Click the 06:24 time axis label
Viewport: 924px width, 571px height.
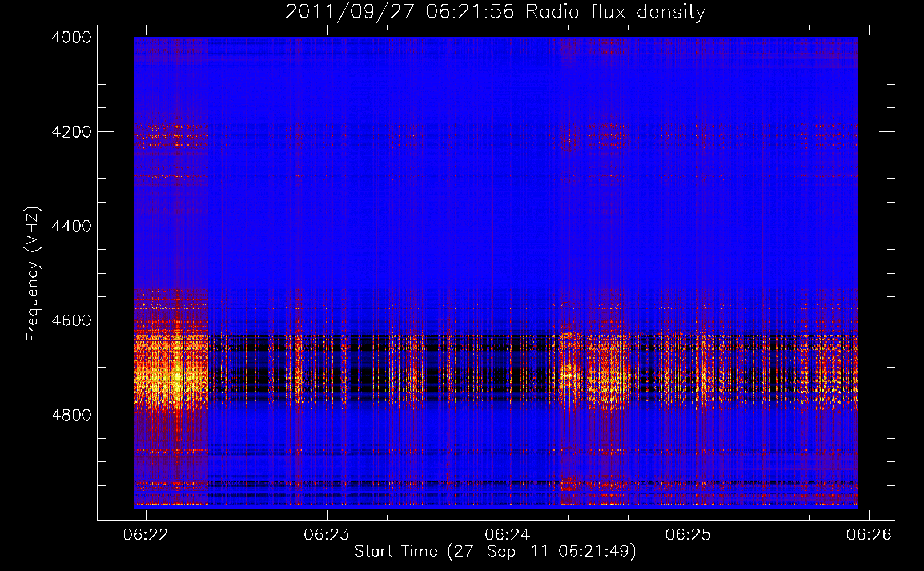click(x=507, y=534)
